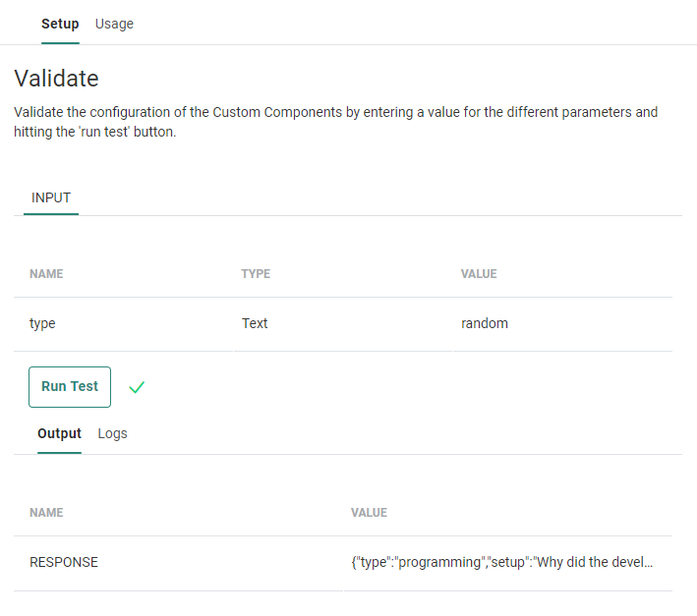Click the 'type' parameter name cell
This screenshot has height=616, width=697.
(x=42, y=323)
